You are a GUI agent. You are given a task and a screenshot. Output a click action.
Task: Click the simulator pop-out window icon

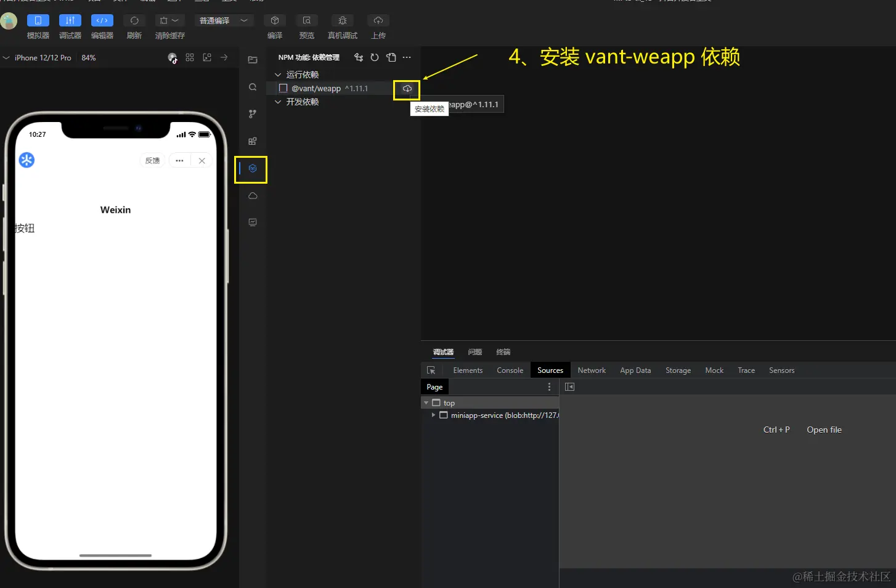pyautogui.click(x=207, y=57)
